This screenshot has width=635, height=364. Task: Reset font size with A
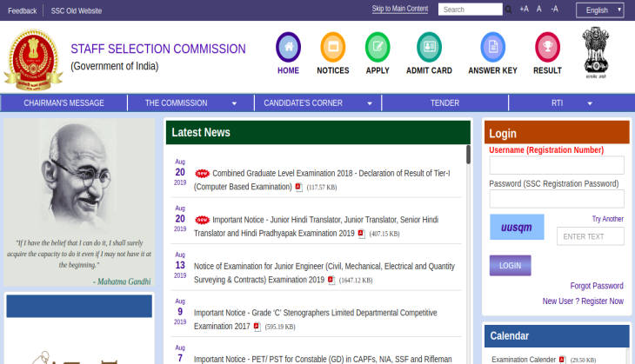click(539, 9)
